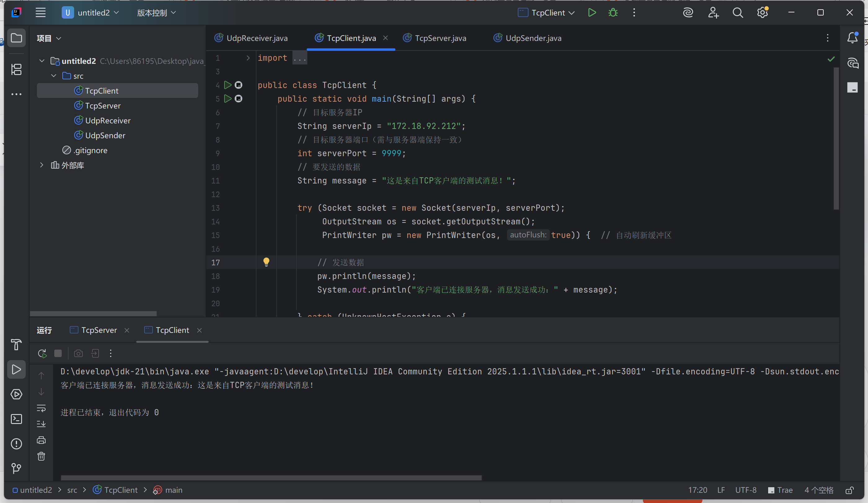
Task: Switch to the TcpServer run tab
Action: (x=99, y=330)
